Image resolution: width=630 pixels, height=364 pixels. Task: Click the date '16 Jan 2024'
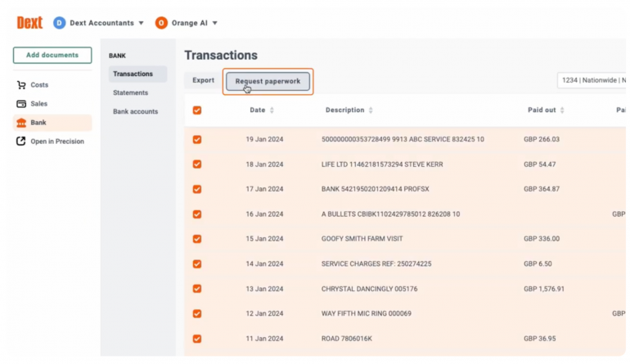pyautogui.click(x=264, y=214)
